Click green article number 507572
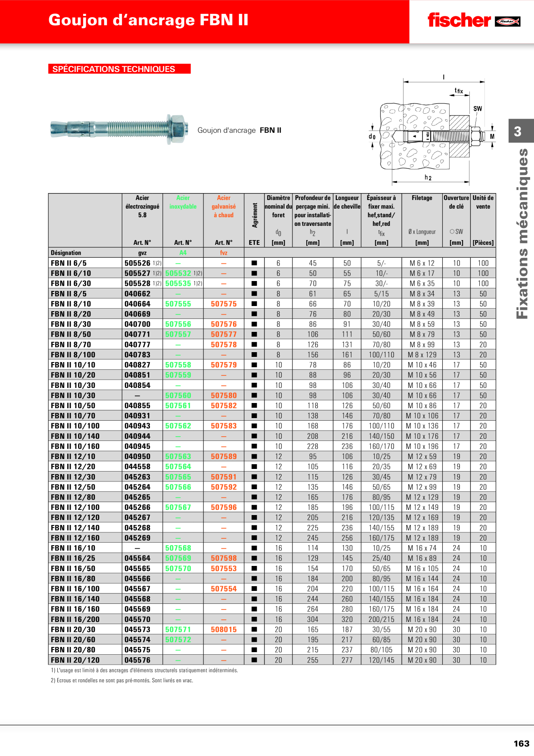534x756 pixels. (178, 640)
